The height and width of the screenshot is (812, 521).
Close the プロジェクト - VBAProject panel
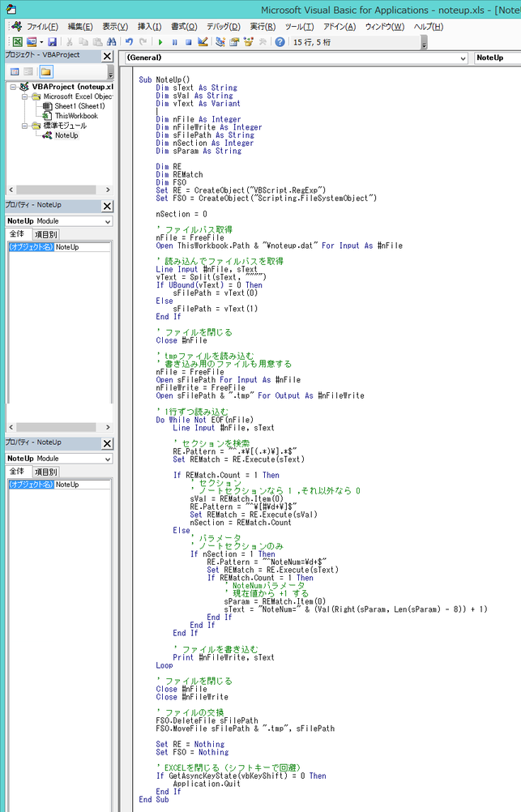click(x=107, y=57)
